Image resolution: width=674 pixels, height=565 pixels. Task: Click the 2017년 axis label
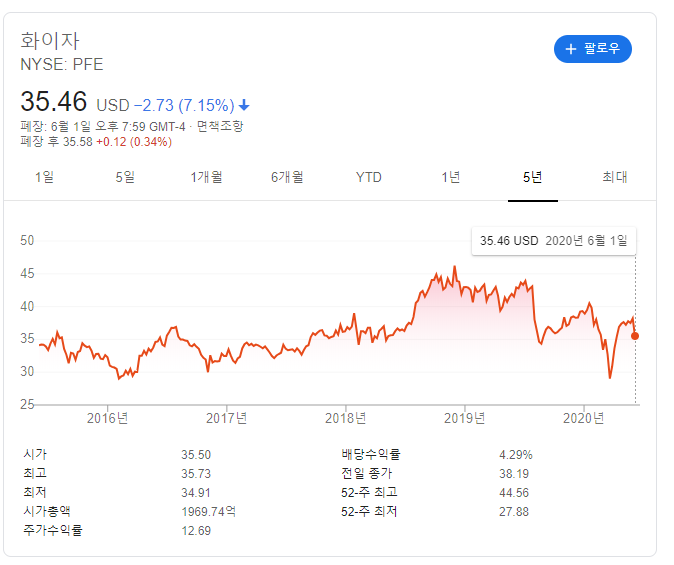(227, 418)
